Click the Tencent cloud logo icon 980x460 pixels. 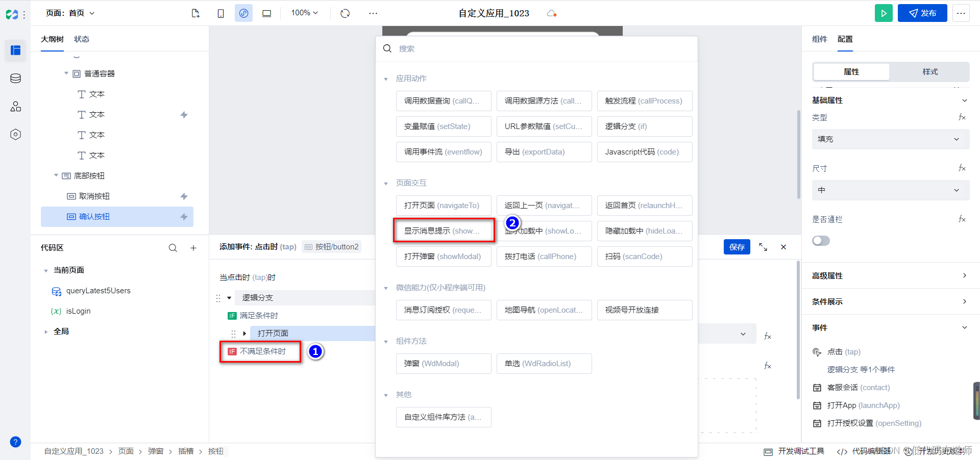[12, 14]
